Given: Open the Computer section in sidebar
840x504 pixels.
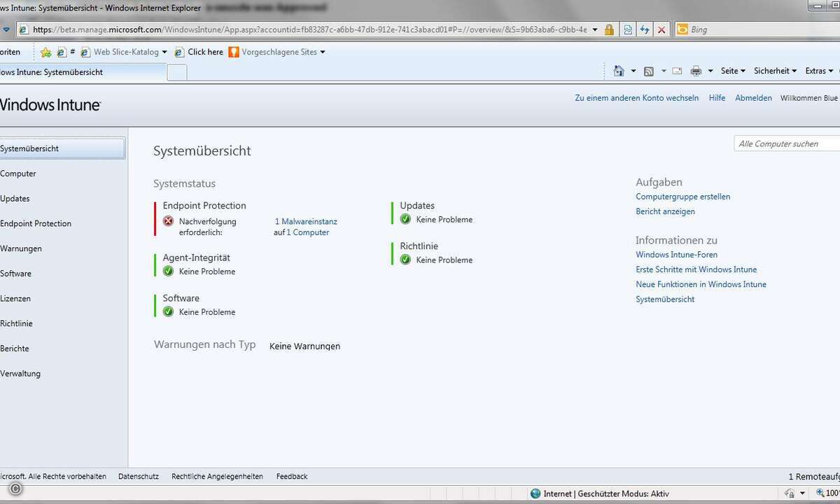Looking at the screenshot, I should point(18,174).
